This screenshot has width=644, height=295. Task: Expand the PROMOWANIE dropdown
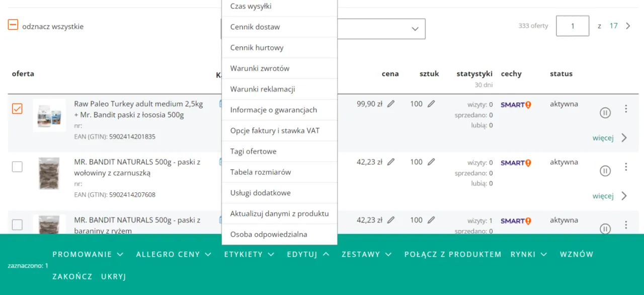pyautogui.click(x=88, y=254)
